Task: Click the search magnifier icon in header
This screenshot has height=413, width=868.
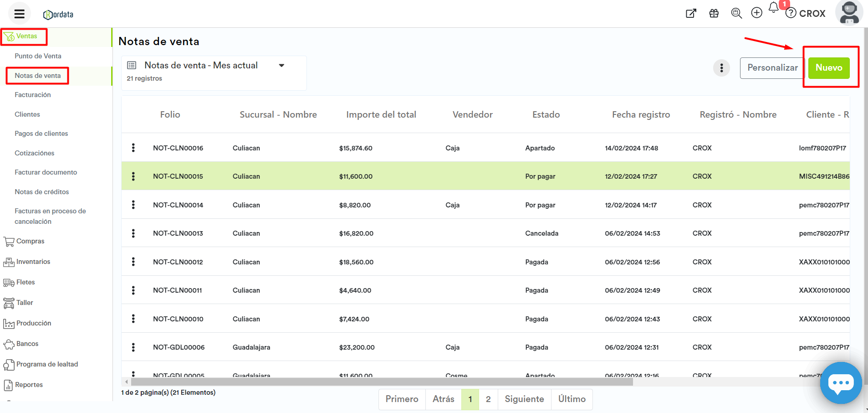Action: [x=736, y=13]
